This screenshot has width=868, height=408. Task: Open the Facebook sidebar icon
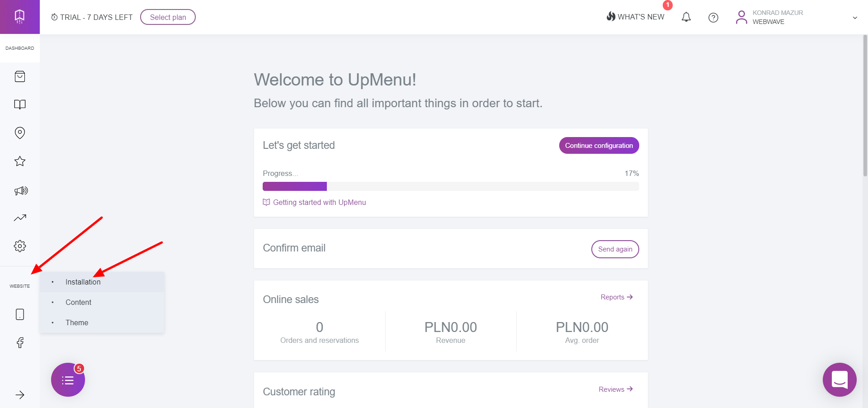click(20, 342)
